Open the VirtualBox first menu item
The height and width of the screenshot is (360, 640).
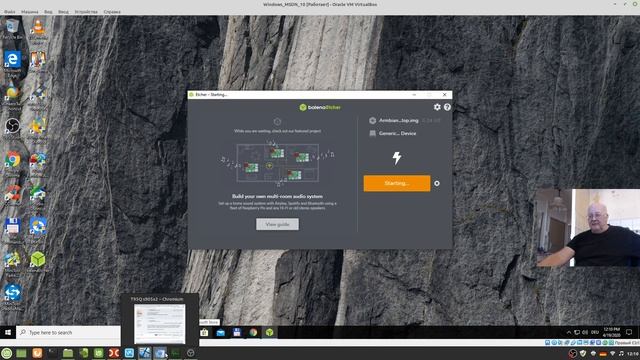click(10, 12)
